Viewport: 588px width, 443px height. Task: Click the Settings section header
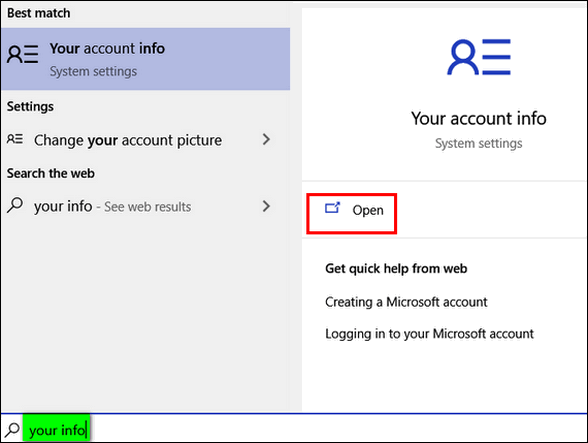(x=30, y=107)
